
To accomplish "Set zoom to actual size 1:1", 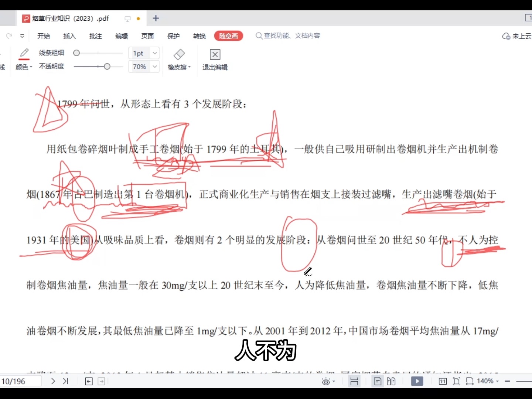I will (443, 381).
